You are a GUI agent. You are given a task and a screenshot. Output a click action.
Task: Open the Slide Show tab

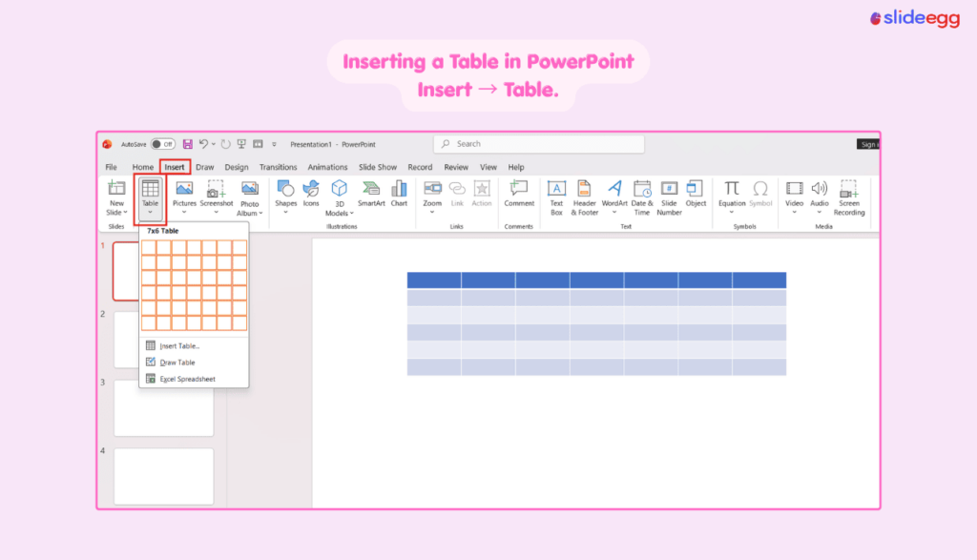click(x=378, y=167)
